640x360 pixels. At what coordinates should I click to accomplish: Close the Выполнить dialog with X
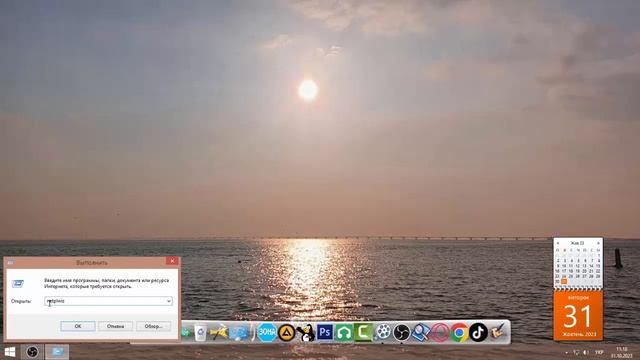pos(172,261)
